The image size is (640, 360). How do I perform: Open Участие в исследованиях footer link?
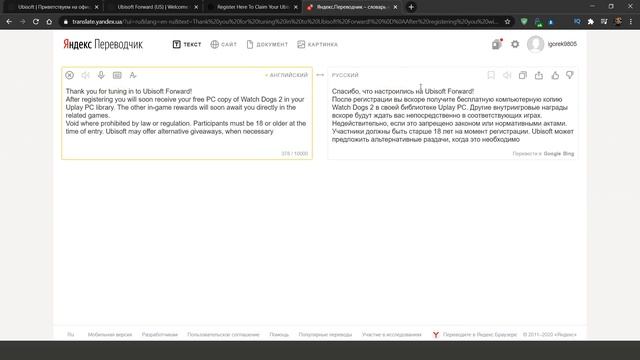(391, 334)
